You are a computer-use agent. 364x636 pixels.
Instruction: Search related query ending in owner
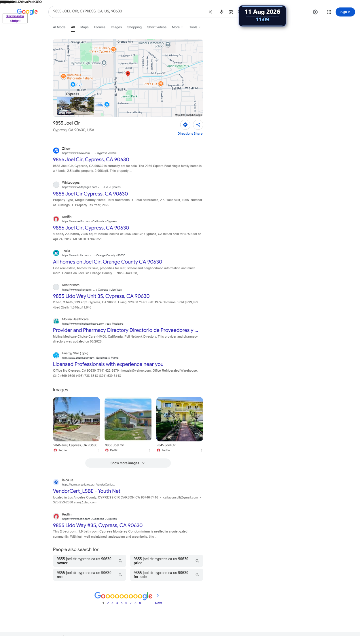pyautogui.click(x=90, y=561)
